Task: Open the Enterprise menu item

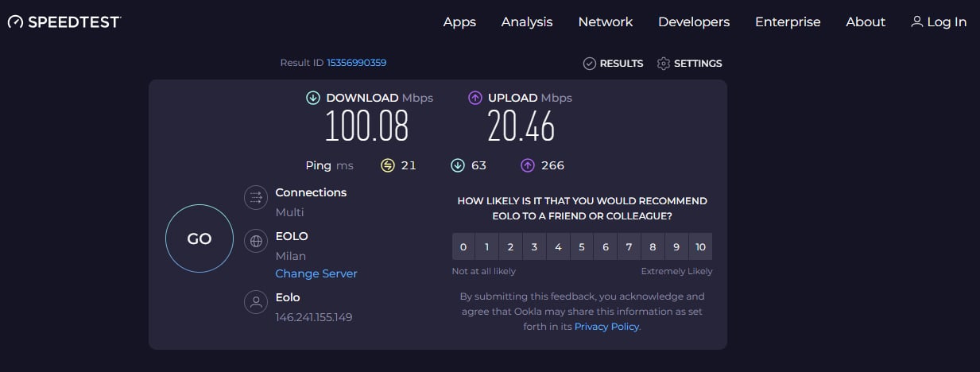Action: tap(788, 22)
